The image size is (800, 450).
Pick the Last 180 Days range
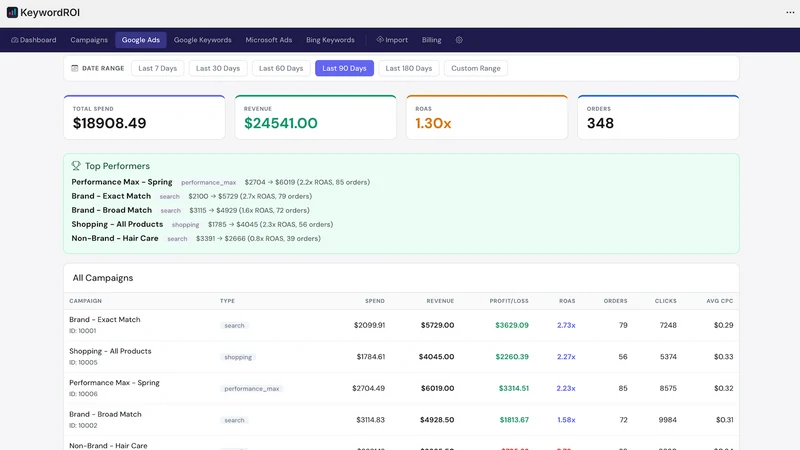[x=409, y=68]
